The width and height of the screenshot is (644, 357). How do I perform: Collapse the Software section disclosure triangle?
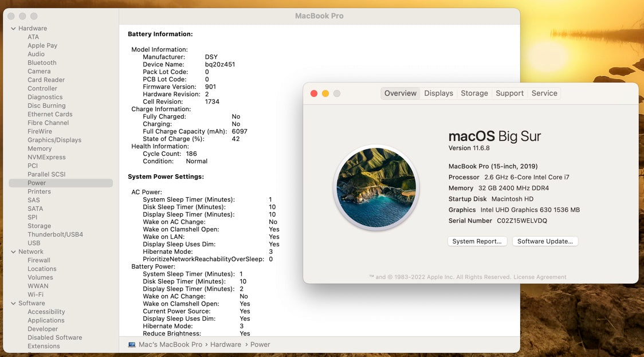[x=13, y=303]
